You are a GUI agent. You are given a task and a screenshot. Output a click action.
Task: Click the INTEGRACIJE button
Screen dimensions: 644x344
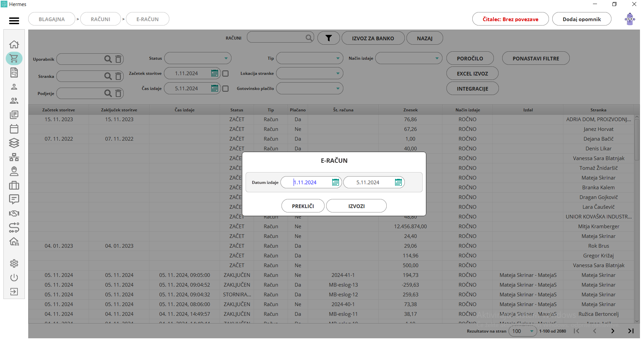click(472, 88)
